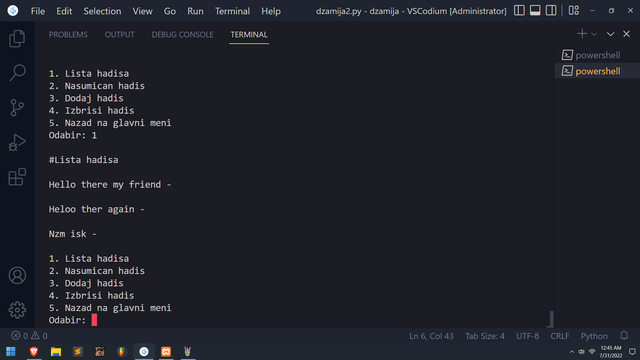This screenshot has width=640, height=360.
Task: Open the Selection menu
Action: click(102, 11)
